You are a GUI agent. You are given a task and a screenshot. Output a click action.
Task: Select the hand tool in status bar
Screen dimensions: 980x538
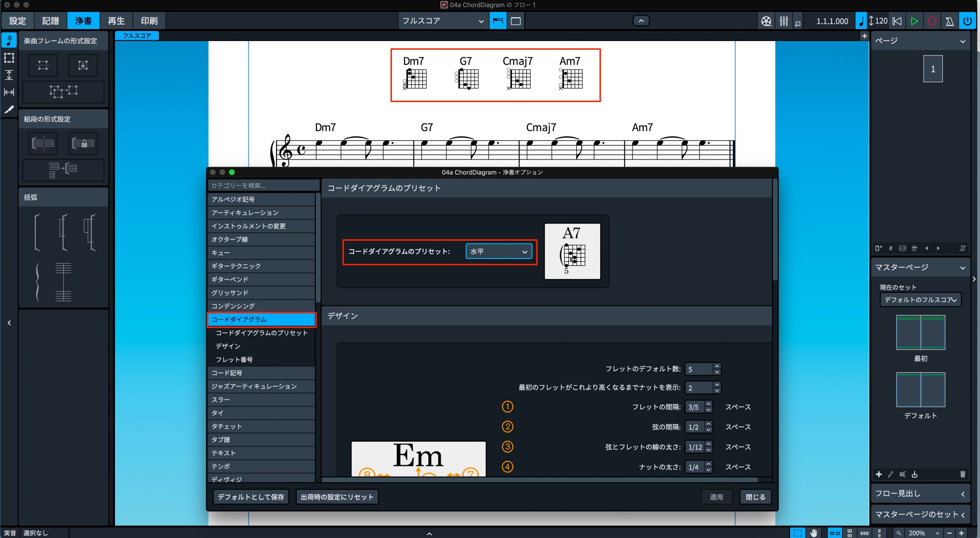(813, 533)
